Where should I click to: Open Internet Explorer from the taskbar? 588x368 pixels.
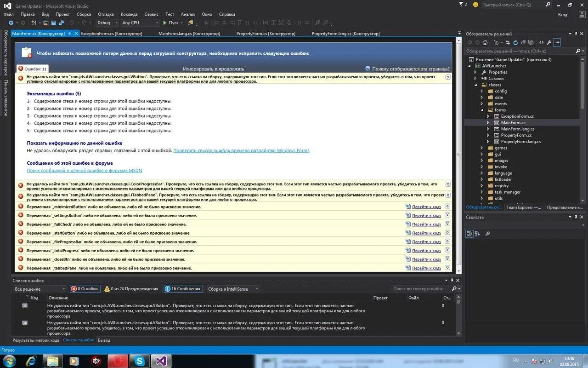(x=31, y=361)
